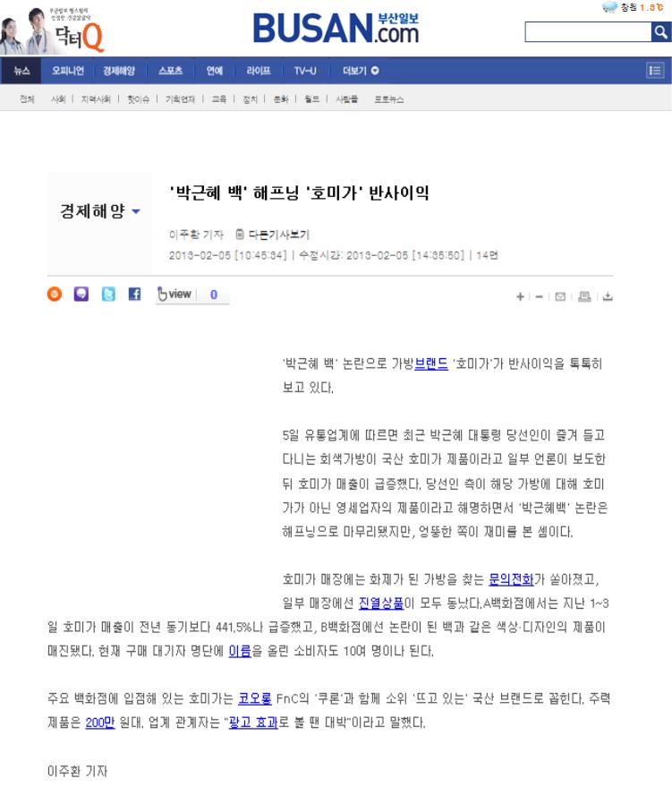
Task: Click the search magnifier icon
Action: tap(660, 33)
